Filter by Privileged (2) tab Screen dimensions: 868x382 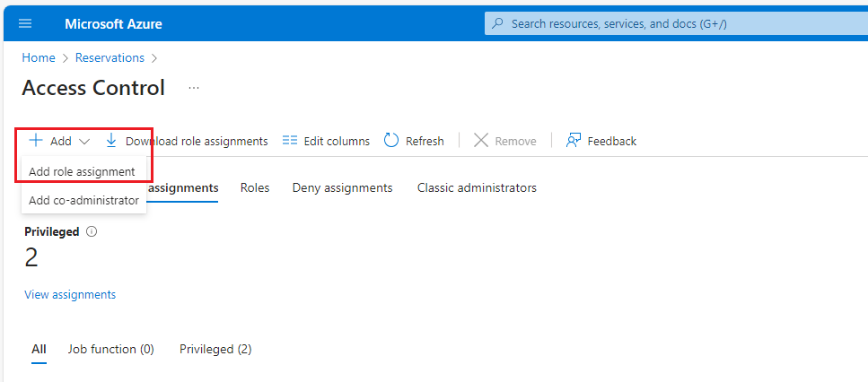(215, 349)
